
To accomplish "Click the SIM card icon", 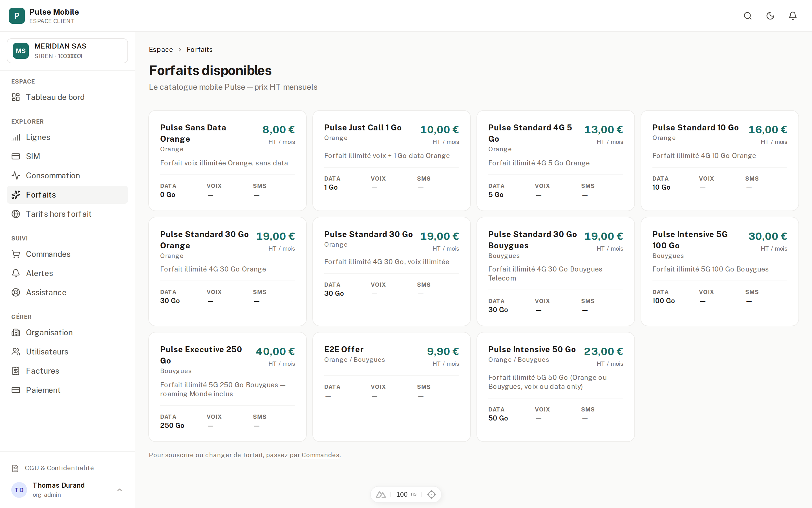I will [x=16, y=156].
